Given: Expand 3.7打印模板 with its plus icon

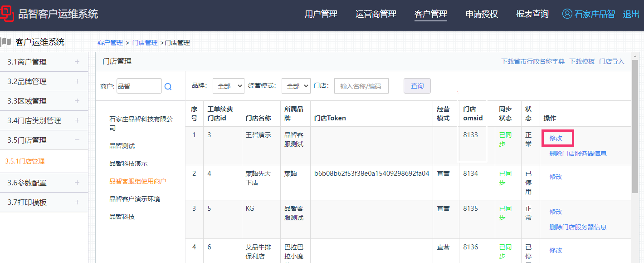Looking at the screenshot, I should click(77, 202).
